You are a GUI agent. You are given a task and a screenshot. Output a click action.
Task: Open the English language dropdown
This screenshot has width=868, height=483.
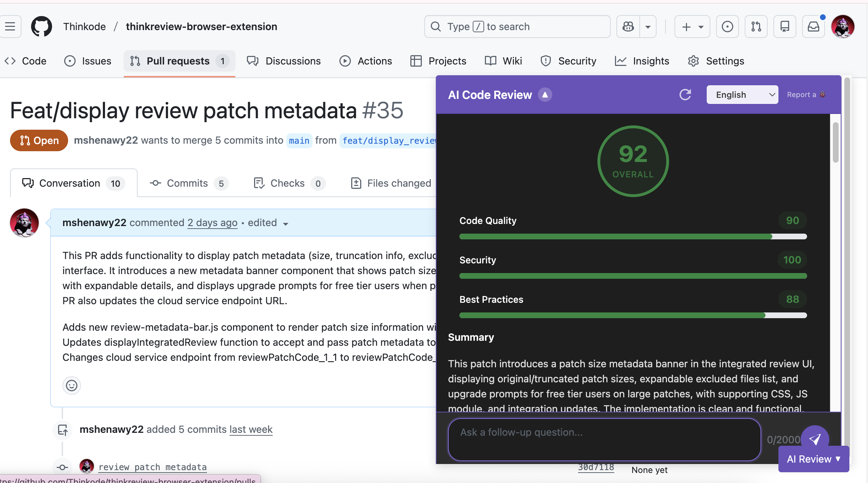tap(742, 95)
